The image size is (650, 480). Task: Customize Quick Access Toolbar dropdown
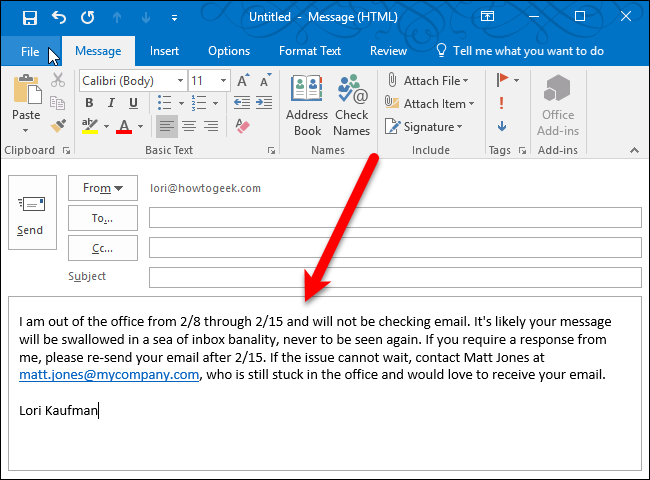(175, 18)
